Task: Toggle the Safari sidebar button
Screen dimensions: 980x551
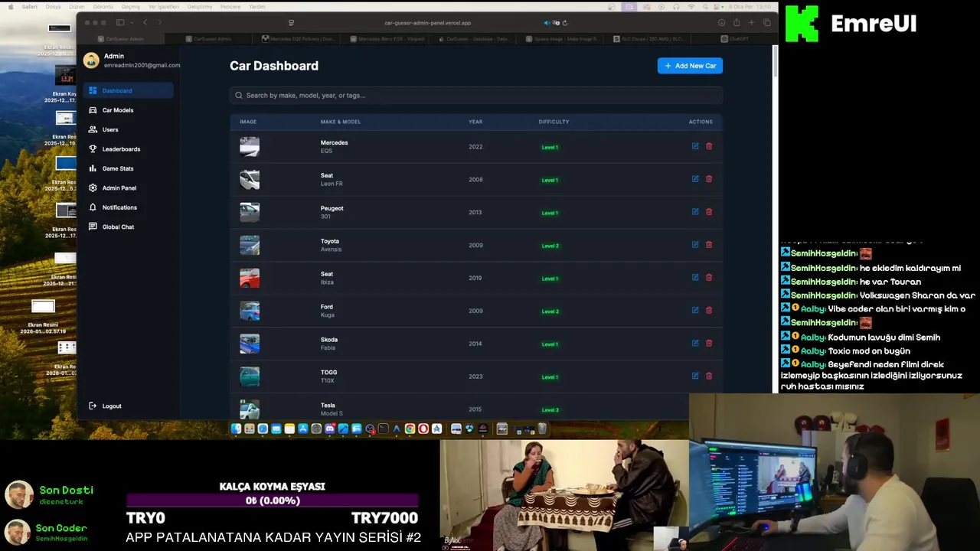Action: [120, 23]
